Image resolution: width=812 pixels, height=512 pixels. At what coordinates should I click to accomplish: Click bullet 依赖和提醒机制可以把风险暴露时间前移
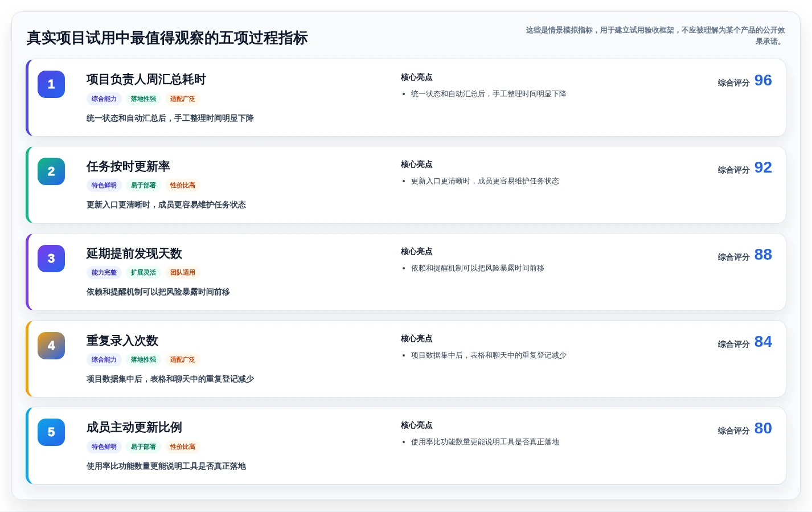pos(478,268)
